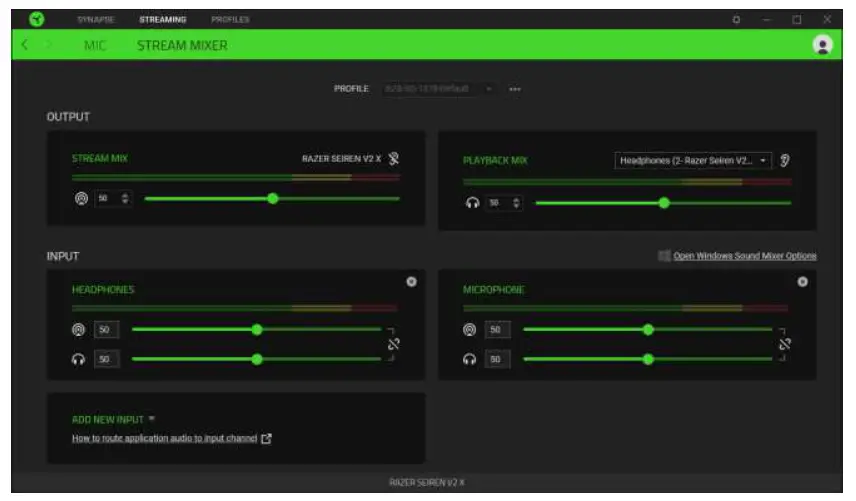This screenshot has width=856, height=501.
Task: Edit Headphones stream volume value
Action: [x=106, y=330]
